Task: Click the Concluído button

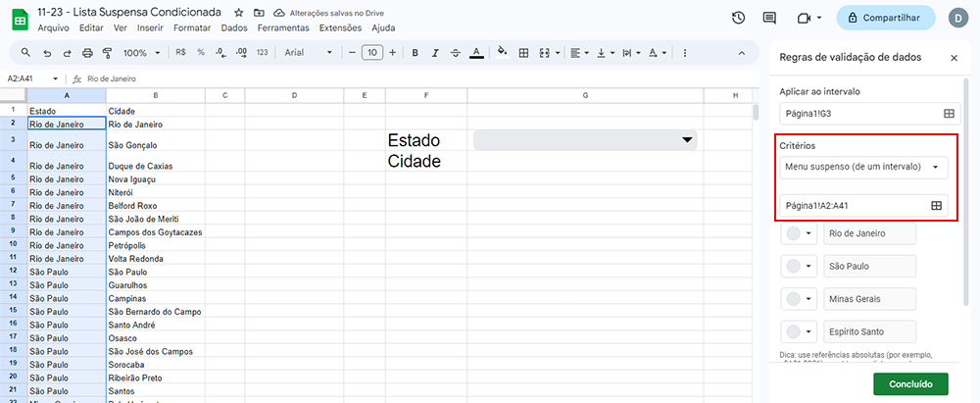Action: click(910, 383)
